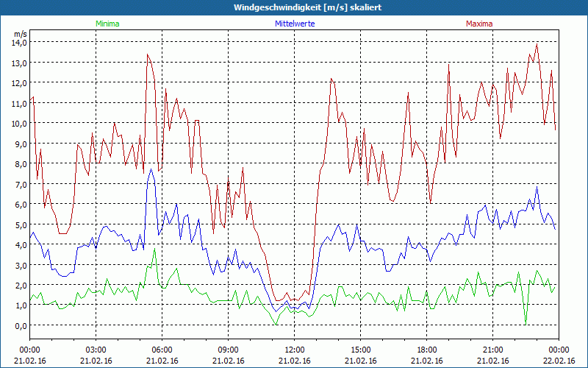Select the 5,0 y-axis value
The height and width of the screenshot is (368, 588).
point(21,224)
